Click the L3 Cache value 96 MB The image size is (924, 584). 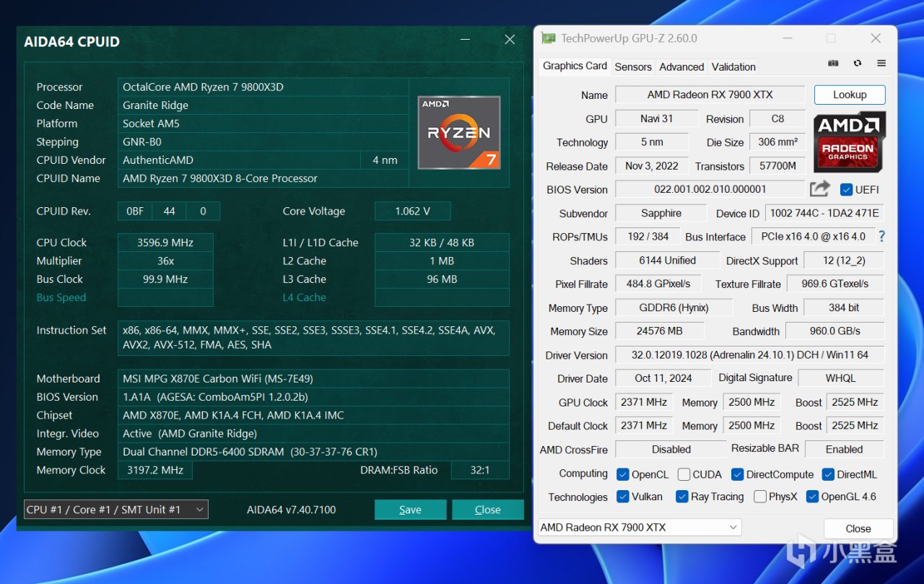(442, 279)
